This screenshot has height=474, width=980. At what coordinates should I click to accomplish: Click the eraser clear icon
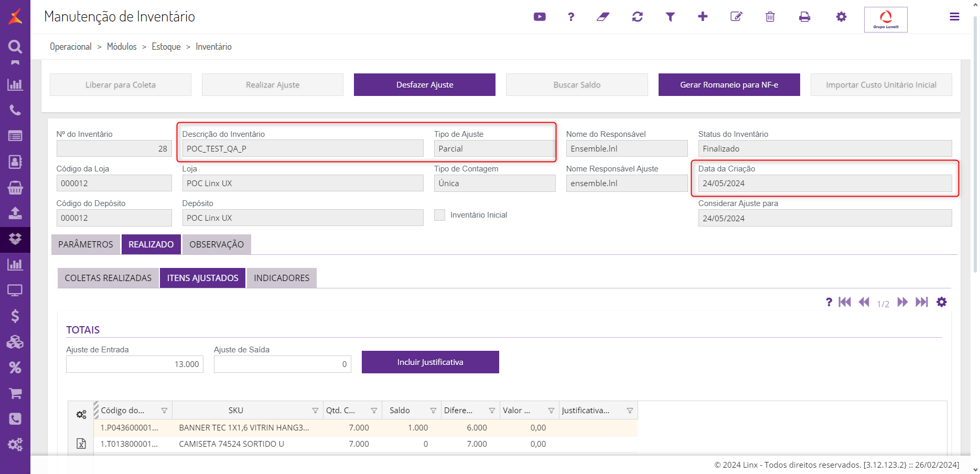pos(603,17)
